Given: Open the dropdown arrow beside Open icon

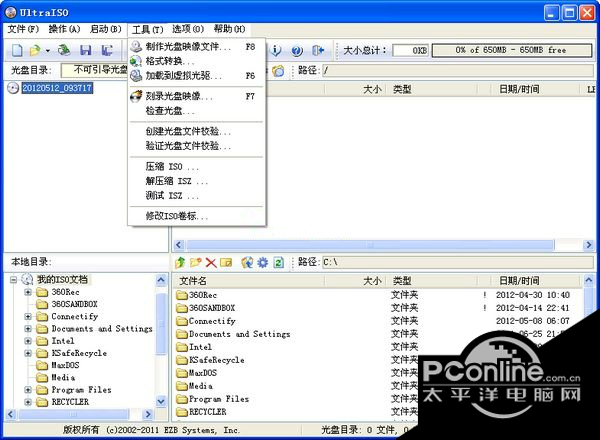Looking at the screenshot, I should [x=48, y=51].
